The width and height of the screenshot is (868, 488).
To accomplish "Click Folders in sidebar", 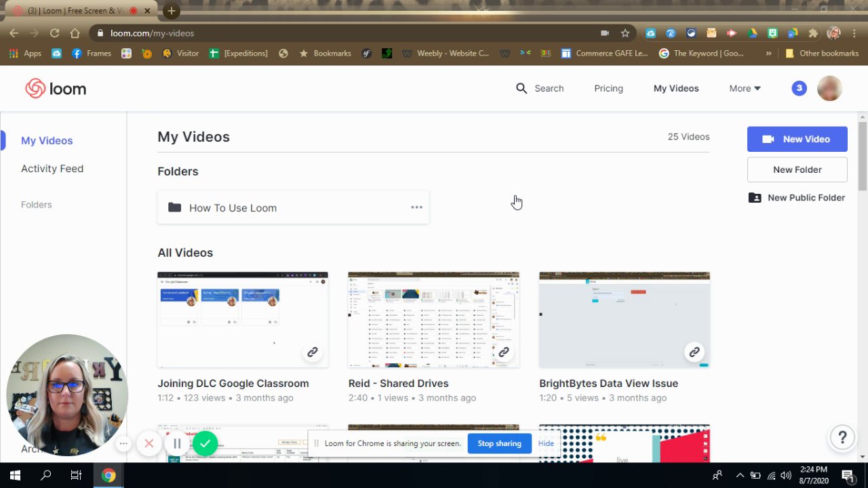I will point(36,204).
